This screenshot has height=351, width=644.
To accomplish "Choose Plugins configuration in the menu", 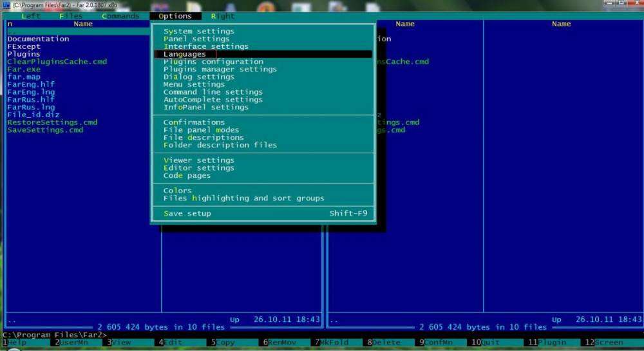I will point(213,62).
